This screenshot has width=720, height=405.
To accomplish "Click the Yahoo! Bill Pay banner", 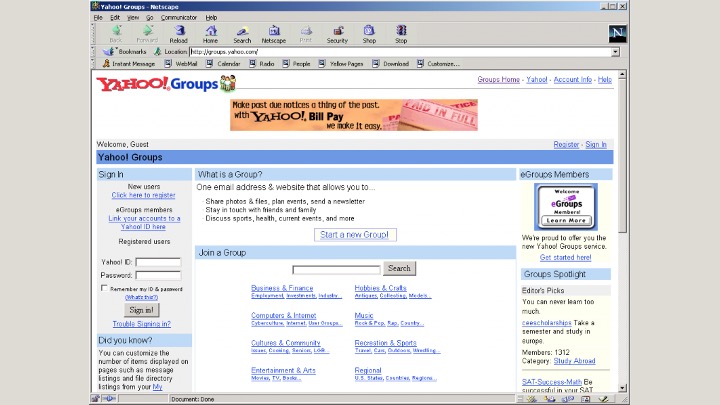I will (354, 115).
